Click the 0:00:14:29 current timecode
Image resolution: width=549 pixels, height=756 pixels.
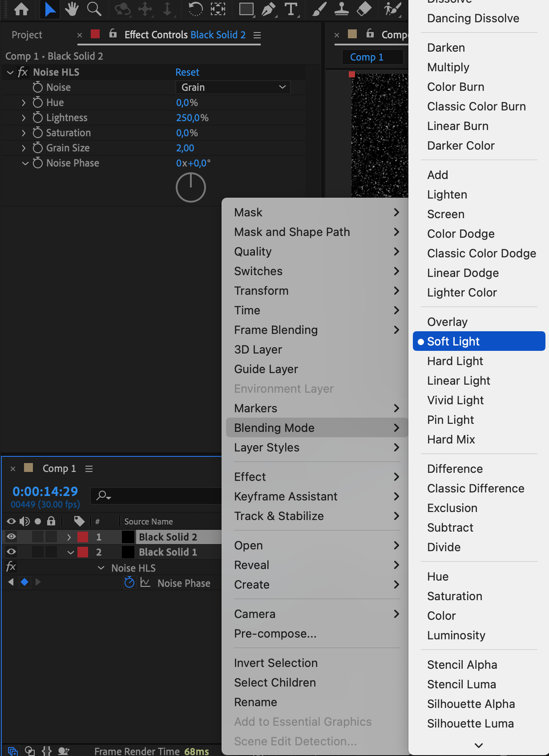click(45, 491)
